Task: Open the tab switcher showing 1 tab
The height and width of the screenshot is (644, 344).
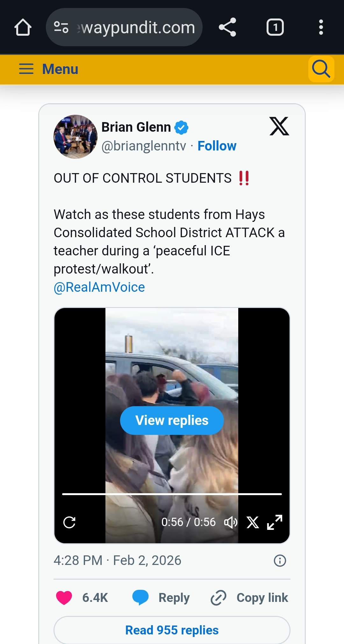Action: [275, 27]
